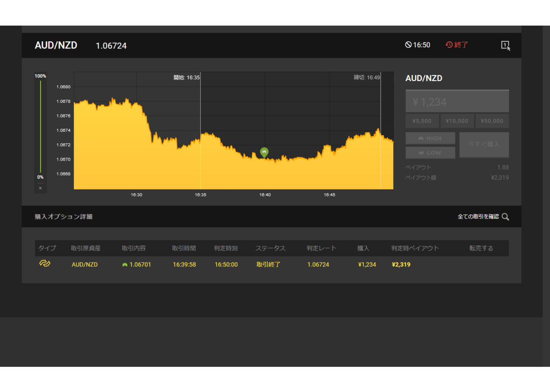Click the 16:39:58 trade time cell
Viewport: 550px width, 392px height.
click(184, 265)
